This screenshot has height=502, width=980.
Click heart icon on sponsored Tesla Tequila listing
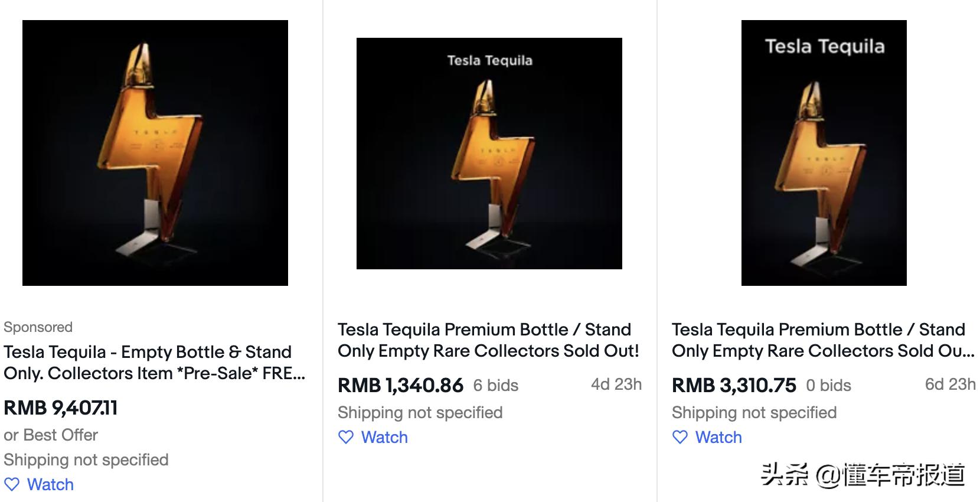12,484
